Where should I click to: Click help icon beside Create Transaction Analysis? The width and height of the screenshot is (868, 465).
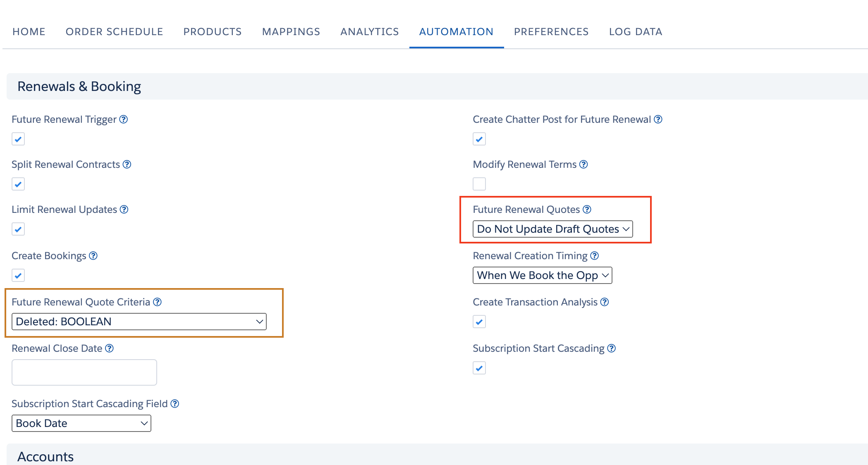pos(605,302)
